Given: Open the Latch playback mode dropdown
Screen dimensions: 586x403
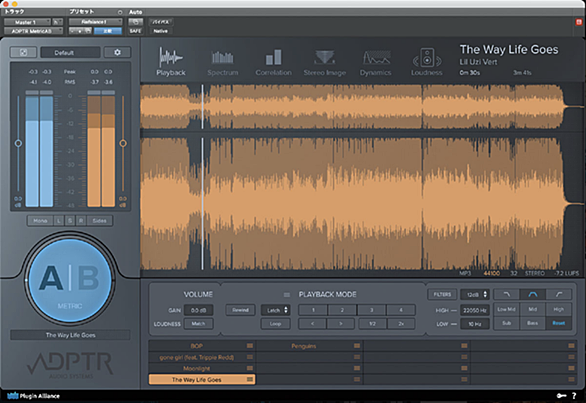Looking at the screenshot, I should [275, 310].
